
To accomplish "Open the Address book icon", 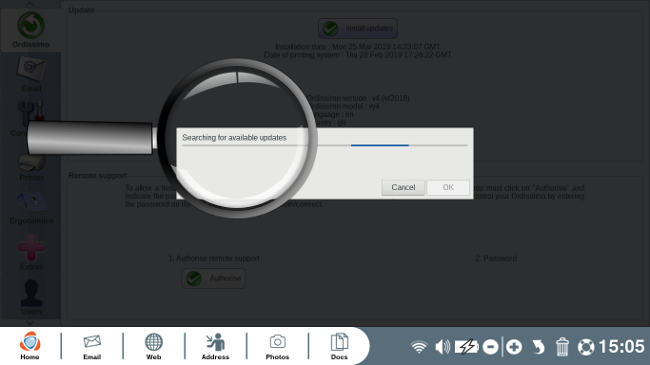I will coord(215,346).
